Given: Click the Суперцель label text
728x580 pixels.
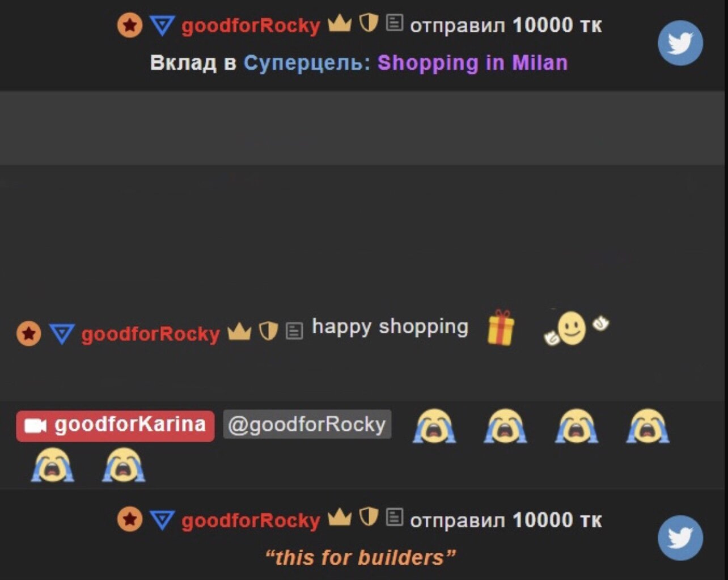Looking at the screenshot, I should [306, 62].
